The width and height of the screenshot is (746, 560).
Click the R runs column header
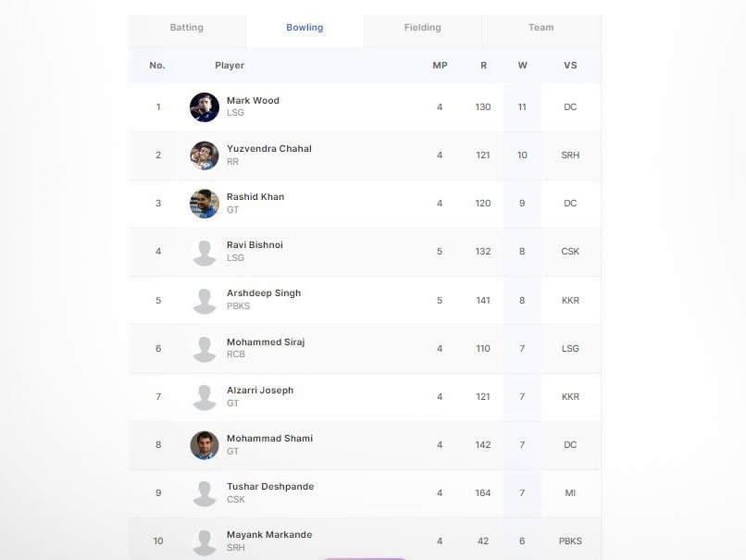(x=483, y=66)
